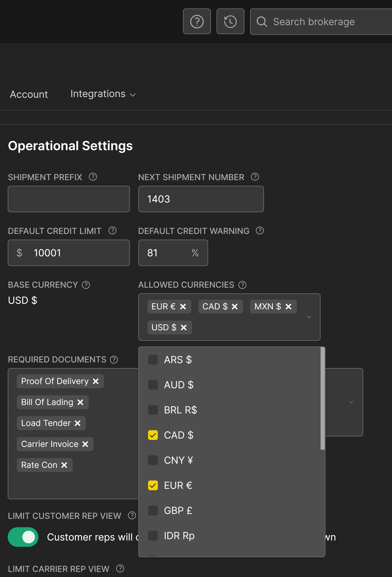Show Shipment Prefix help tooltip icon
This screenshot has width=392, height=577.
(93, 177)
